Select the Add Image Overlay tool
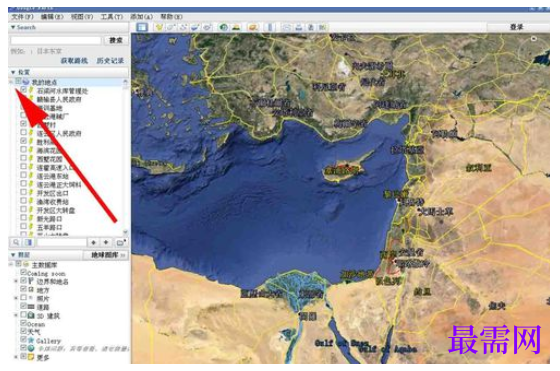The width and height of the screenshot is (560, 371). [195, 27]
